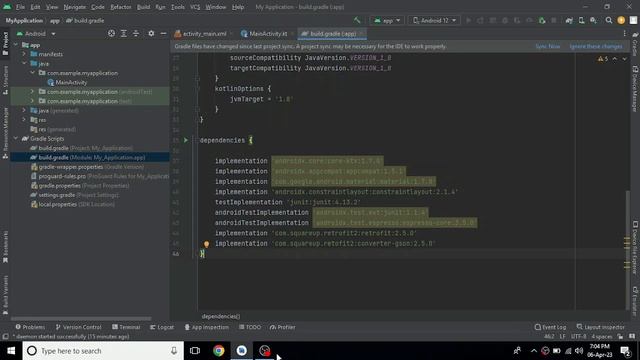Expand com.example.myapplication (androidTest) package
This screenshot has height=360, width=640.
[33, 91]
